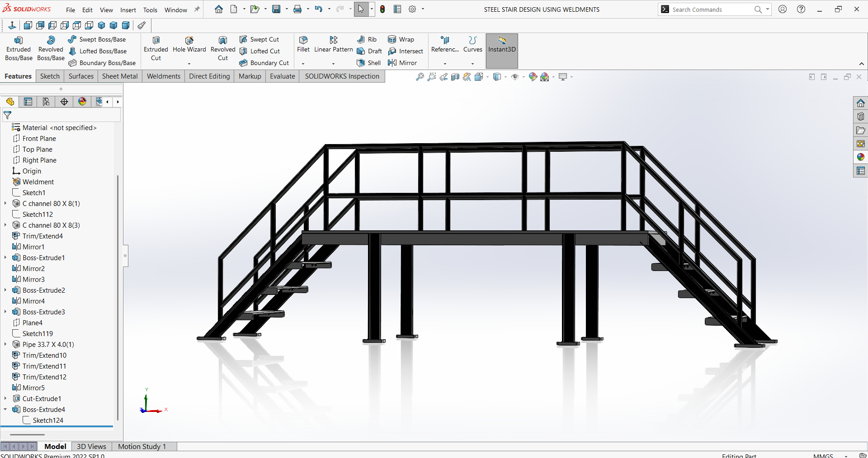Open the Appearances color ball in task pane
This screenshot has height=458, width=868.
point(860,157)
